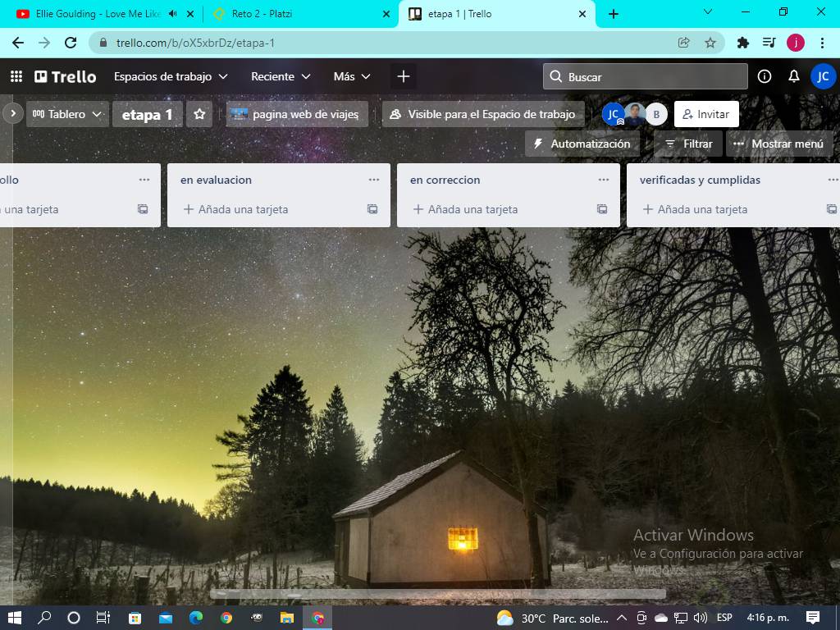Rename the verificadas y cumplidas list title
Screen dimensions: 840x630
tap(700, 180)
